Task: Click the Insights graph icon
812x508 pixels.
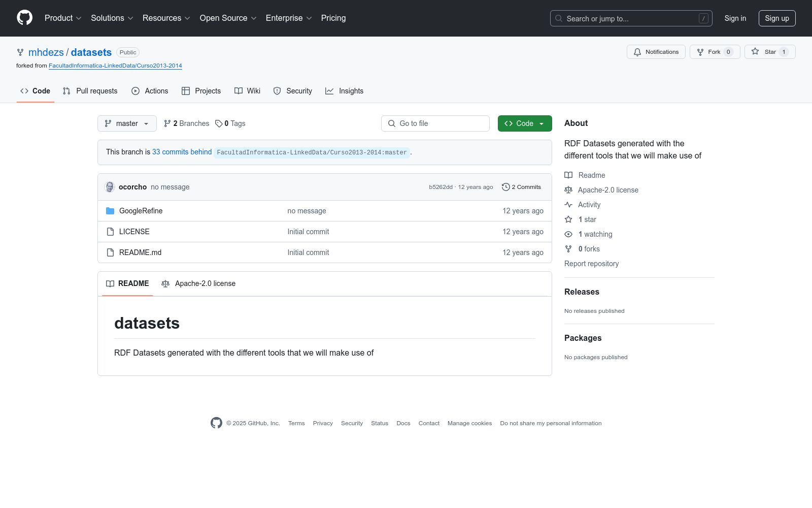Action: [x=329, y=91]
